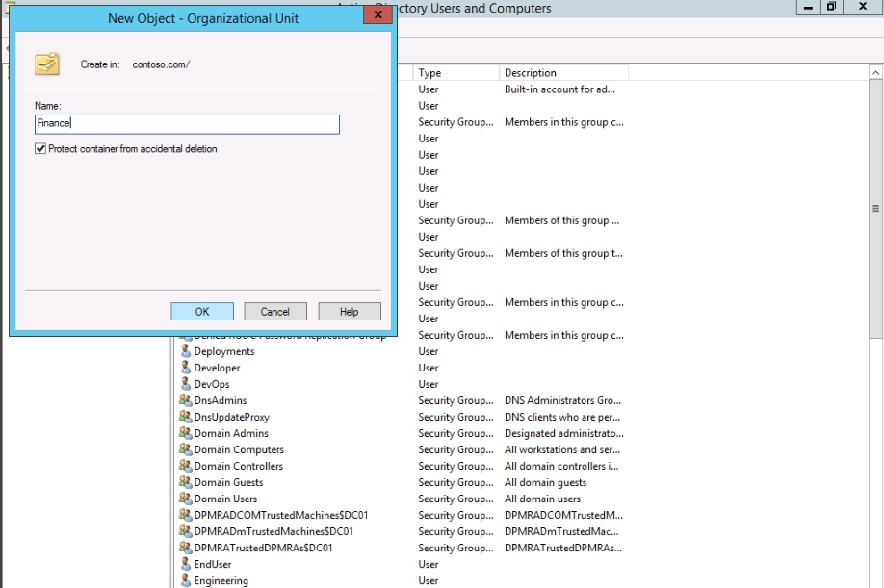Click the organizational unit folder icon in dialog
The width and height of the screenshot is (884, 588).
pyautogui.click(x=46, y=64)
